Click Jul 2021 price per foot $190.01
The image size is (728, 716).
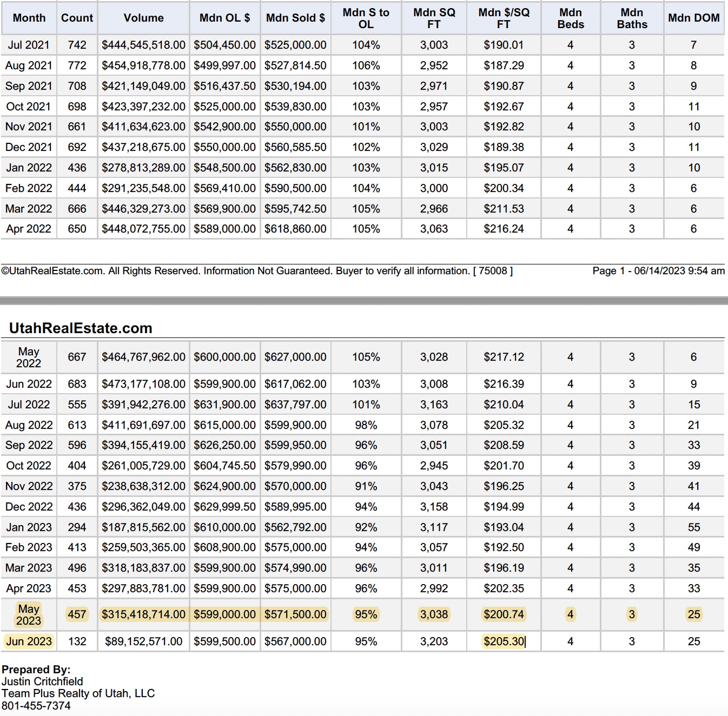coord(504,45)
